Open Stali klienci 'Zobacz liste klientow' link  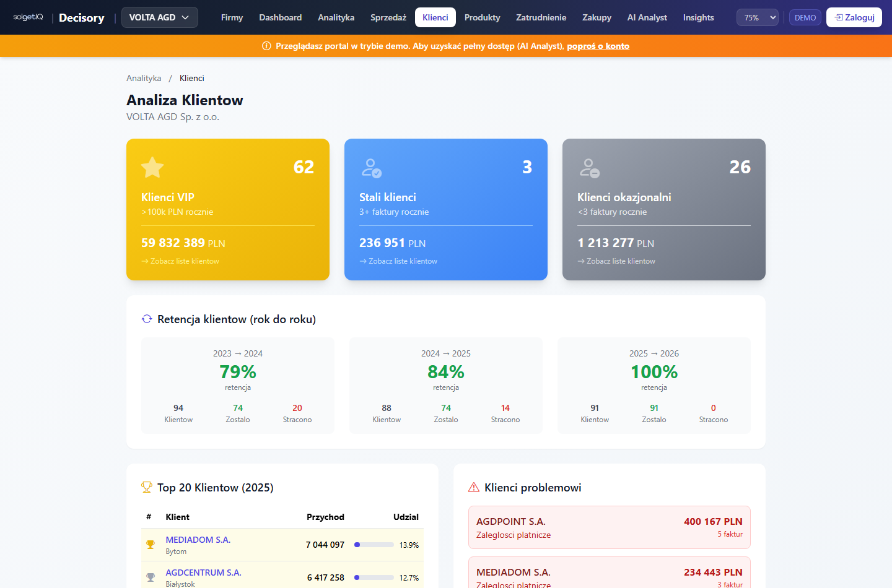coord(398,261)
